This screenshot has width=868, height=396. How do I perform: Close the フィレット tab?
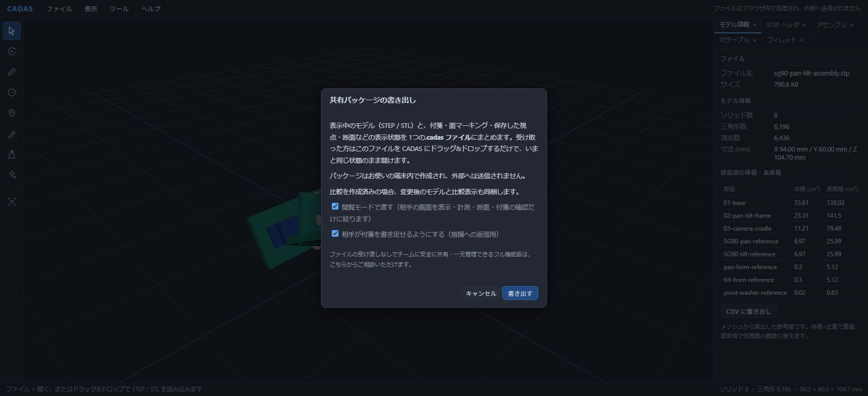tap(802, 40)
